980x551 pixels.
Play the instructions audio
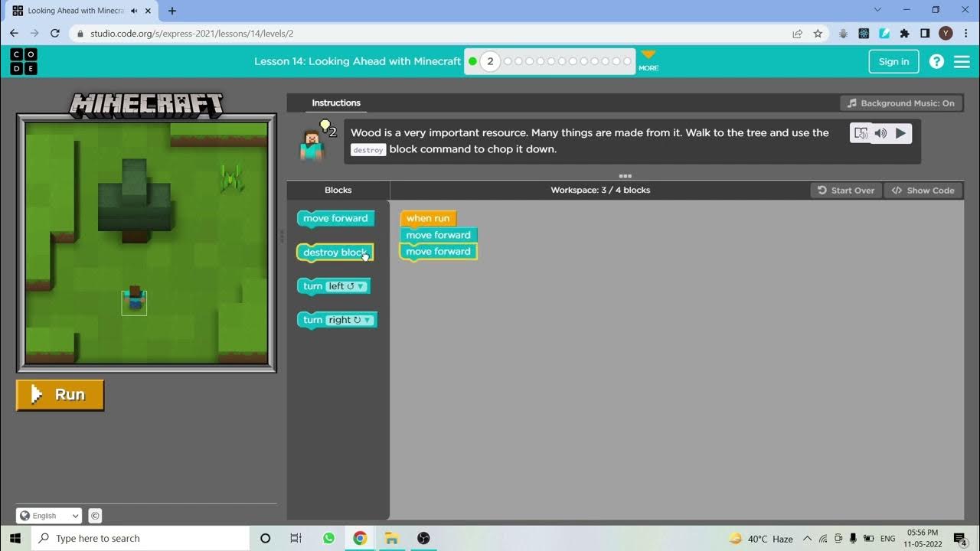(900, 133)
